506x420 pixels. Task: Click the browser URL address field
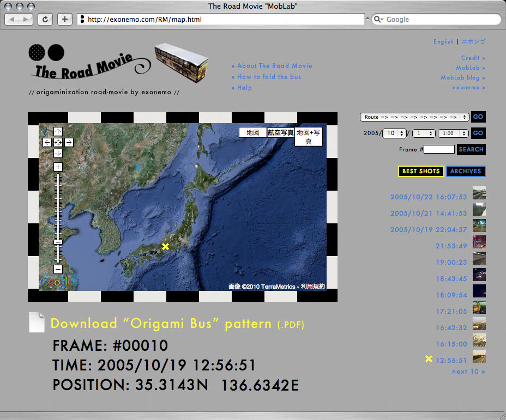[x=221, y=20]
